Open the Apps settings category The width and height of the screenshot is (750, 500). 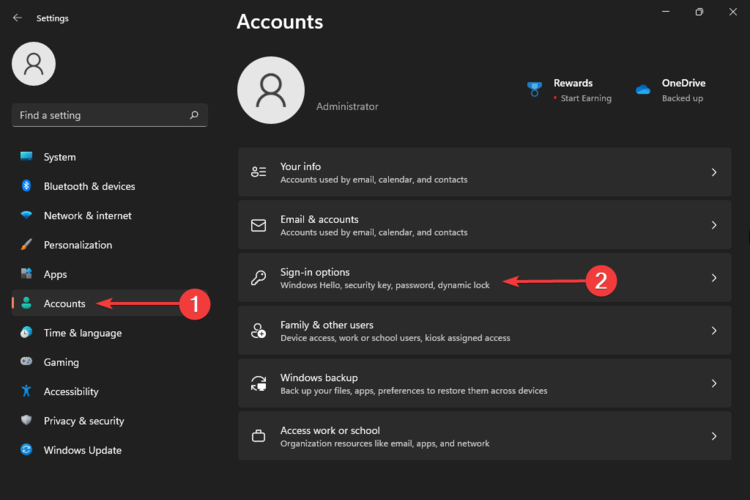tap(55, 274)
